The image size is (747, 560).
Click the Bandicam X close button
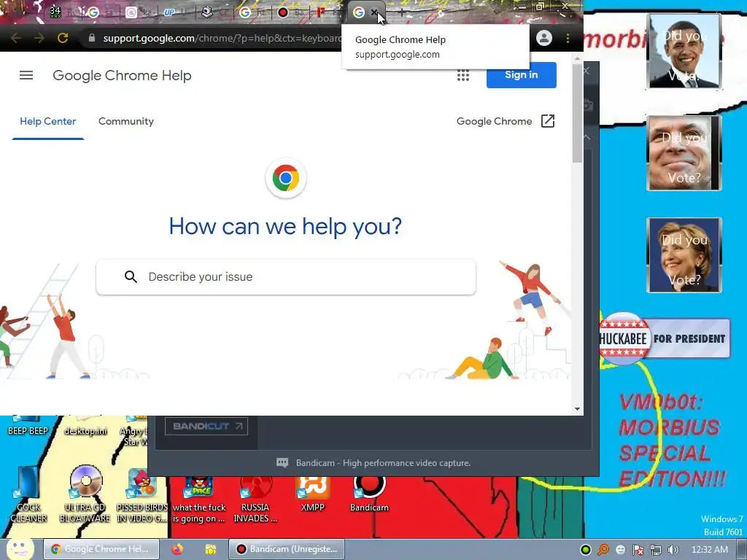pos(587,71)
